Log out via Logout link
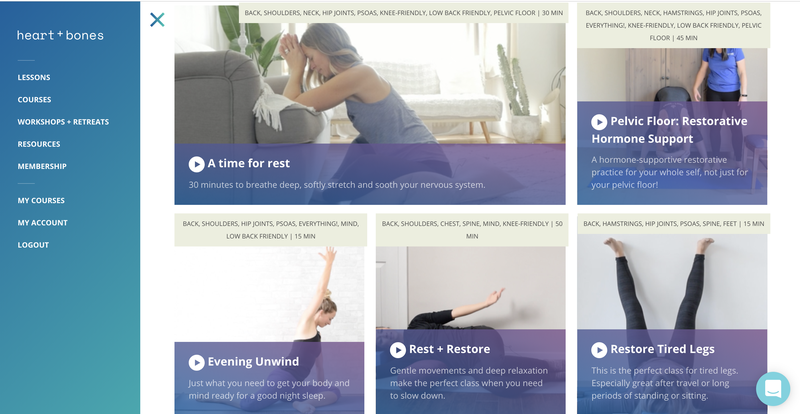 [33, 245]
